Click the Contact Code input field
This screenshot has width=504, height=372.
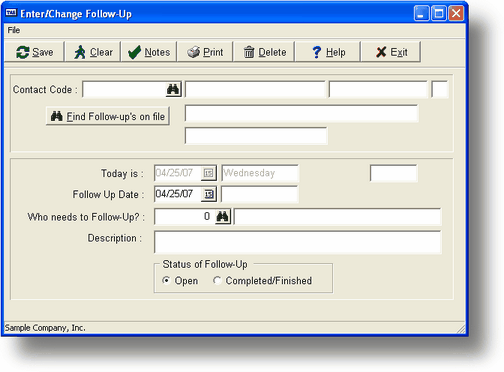(x=124, y=89)
